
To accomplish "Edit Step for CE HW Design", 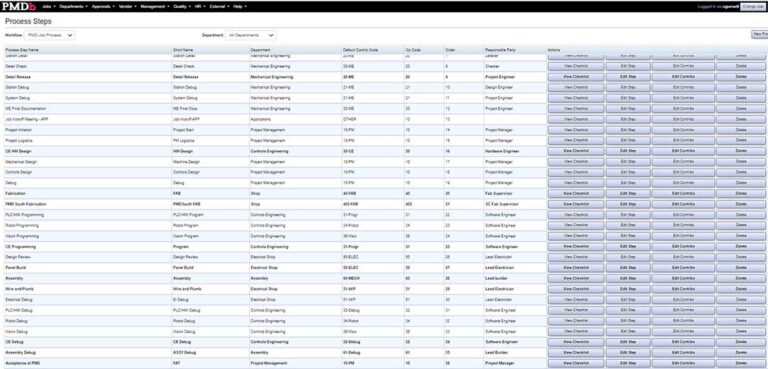I will click(628, 151).
